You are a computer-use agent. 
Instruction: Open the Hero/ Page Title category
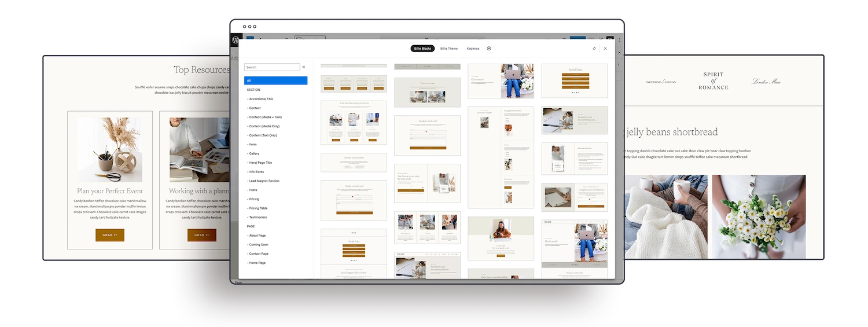tap(260, 163)
